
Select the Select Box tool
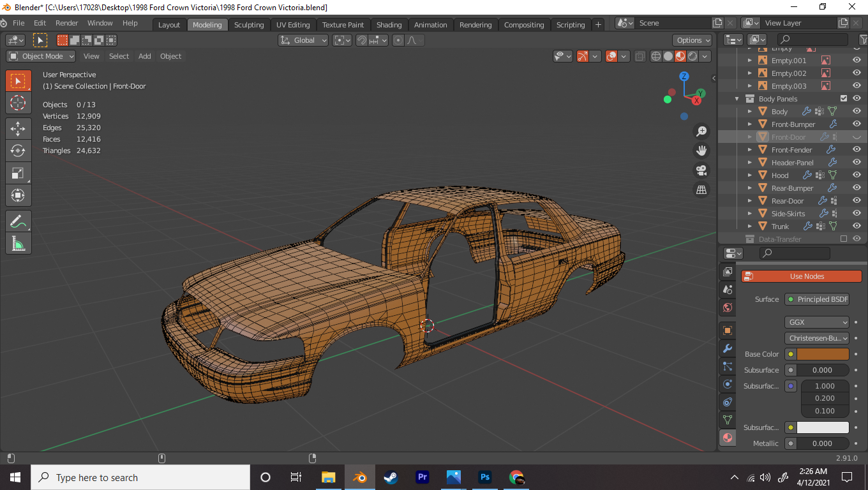[x=19, y=81]
